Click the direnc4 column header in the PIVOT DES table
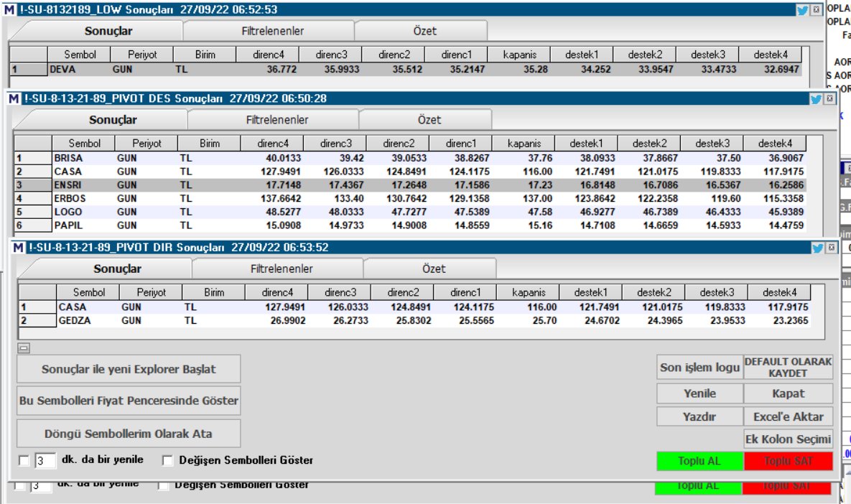Viewport: 851px width, 504px height. tap(272, 143)
